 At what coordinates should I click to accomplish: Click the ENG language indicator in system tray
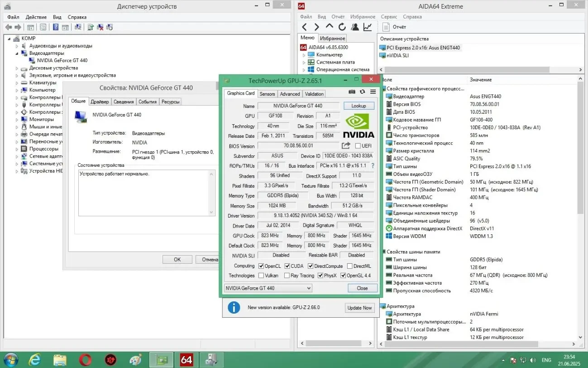[546, 360]
